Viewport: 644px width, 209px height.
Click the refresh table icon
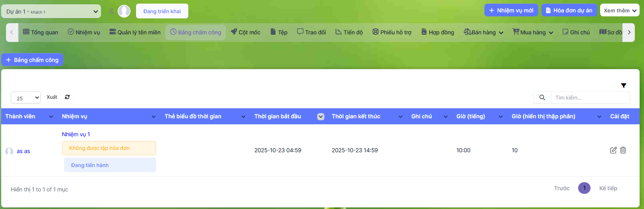67,97
